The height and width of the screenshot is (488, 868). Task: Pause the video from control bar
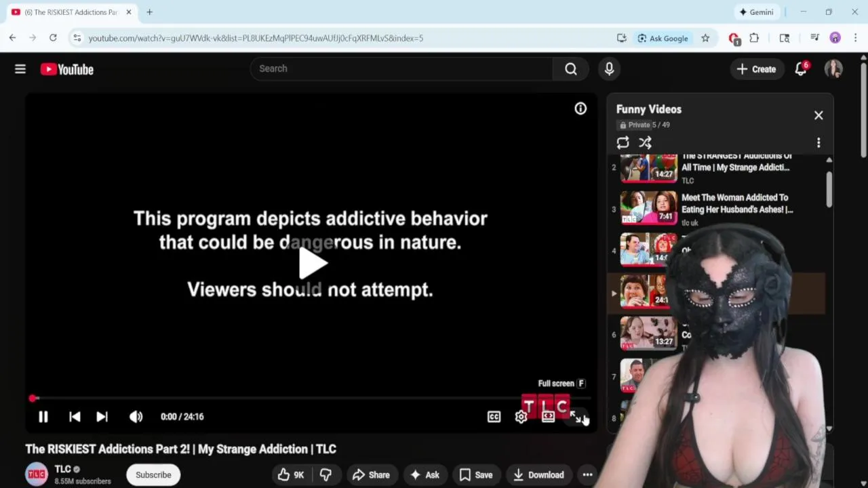tap(43, 417)
